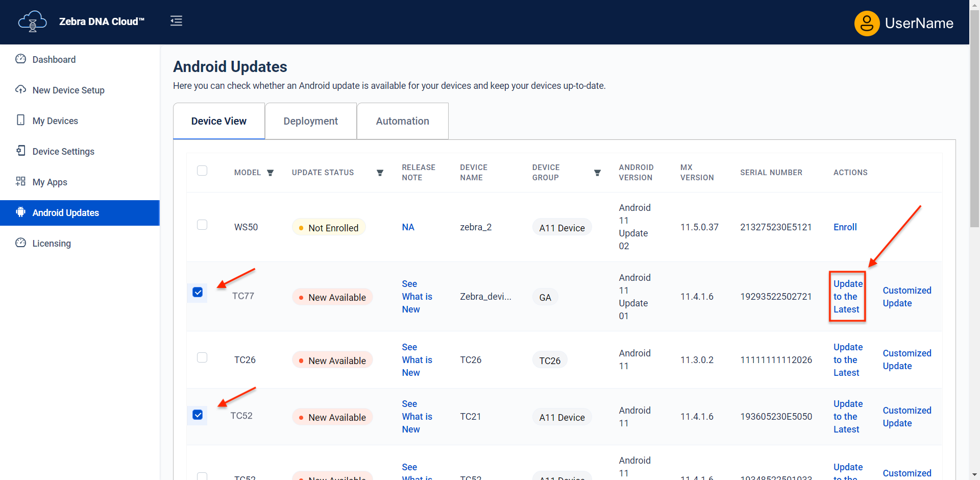The width and height of the screenshot is (980, 480).
Task: Click the New Device Setup cloud icon
Action: click(x=20, y=90)
